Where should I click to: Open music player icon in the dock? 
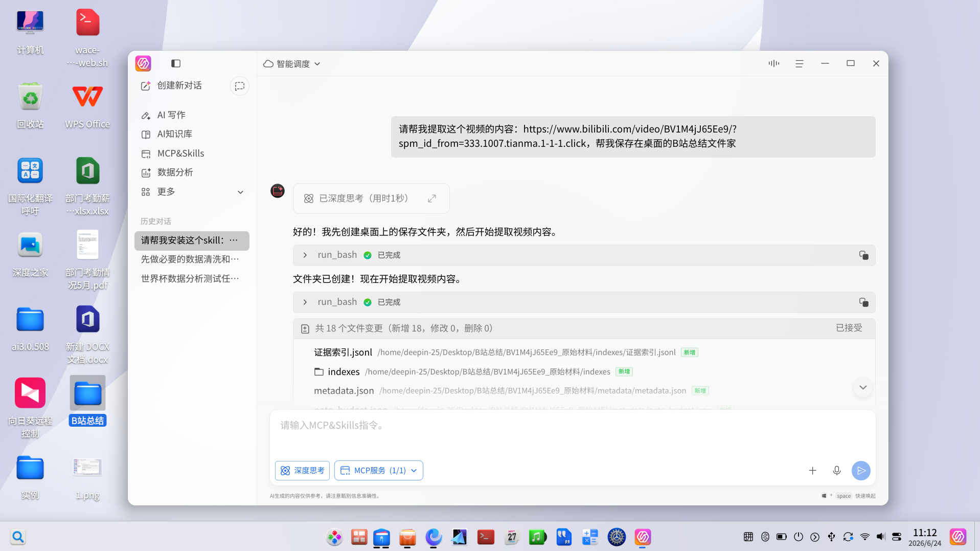pos(537,537)
